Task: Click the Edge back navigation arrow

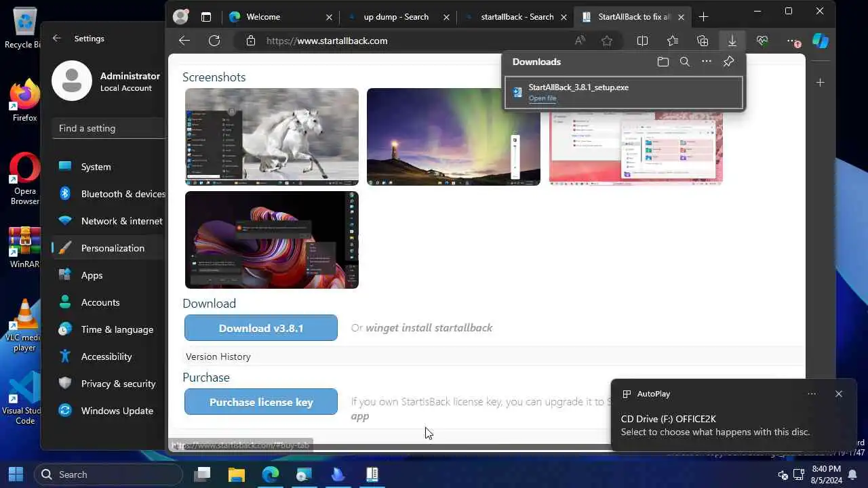Action: pos(184,41)
